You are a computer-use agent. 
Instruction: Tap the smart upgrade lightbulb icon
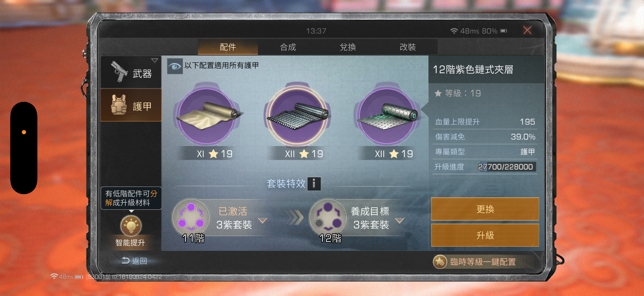point(131,226)
